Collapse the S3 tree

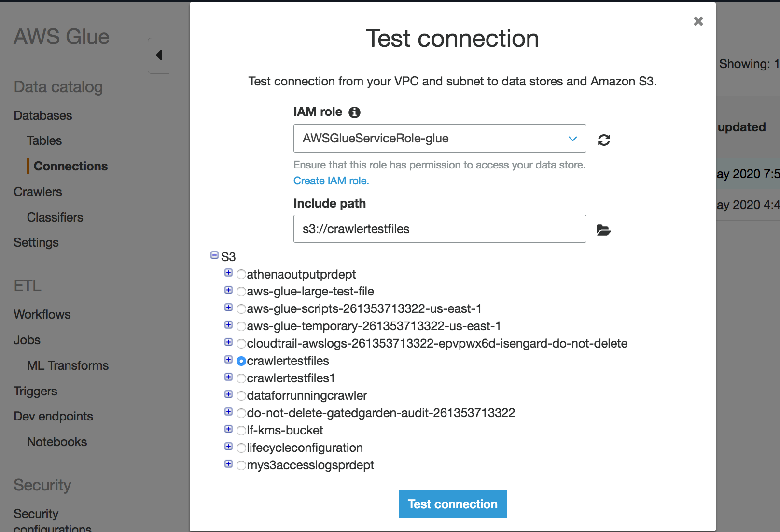click(214, 255)
